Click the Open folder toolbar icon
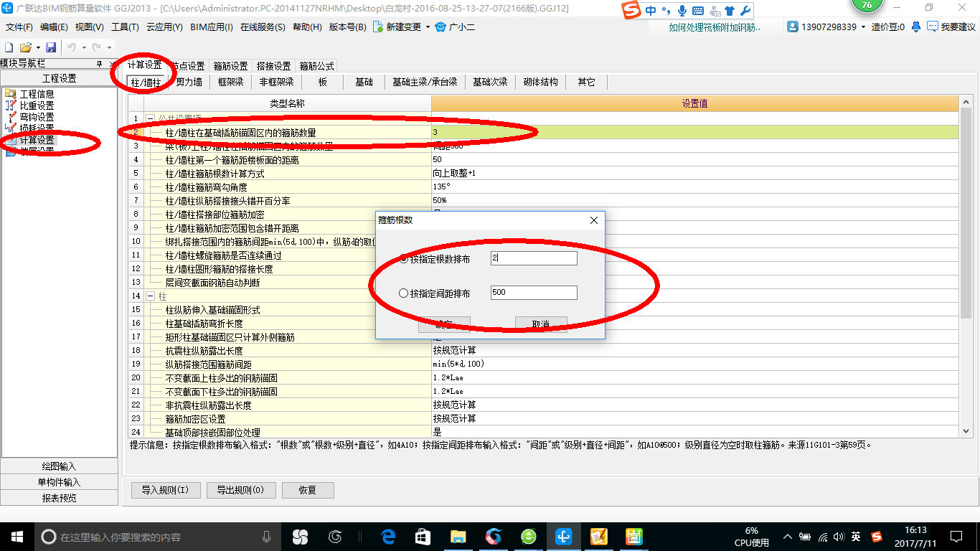Viewport: 980px width, 551px height. click(25, 47)
